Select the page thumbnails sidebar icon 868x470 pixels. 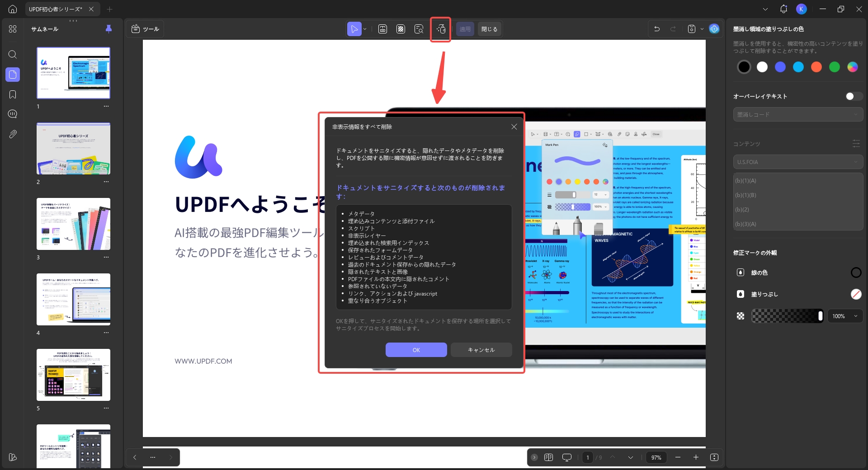13,75
